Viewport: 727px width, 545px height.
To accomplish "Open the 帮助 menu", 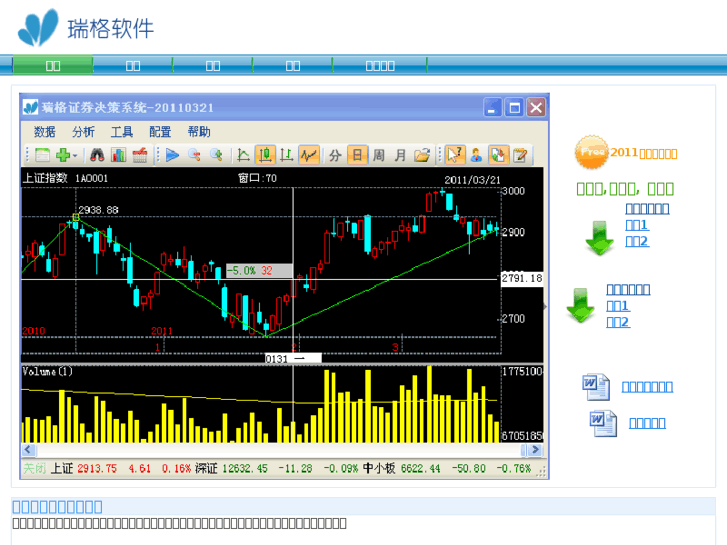I will [x=199, y=132].
